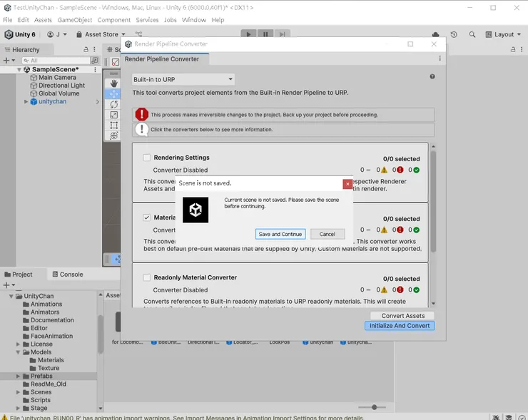Image resolution: width=528 pixels, height=420 pixels.
Task: Open the Layout dropdown
Action: point(503,34)
